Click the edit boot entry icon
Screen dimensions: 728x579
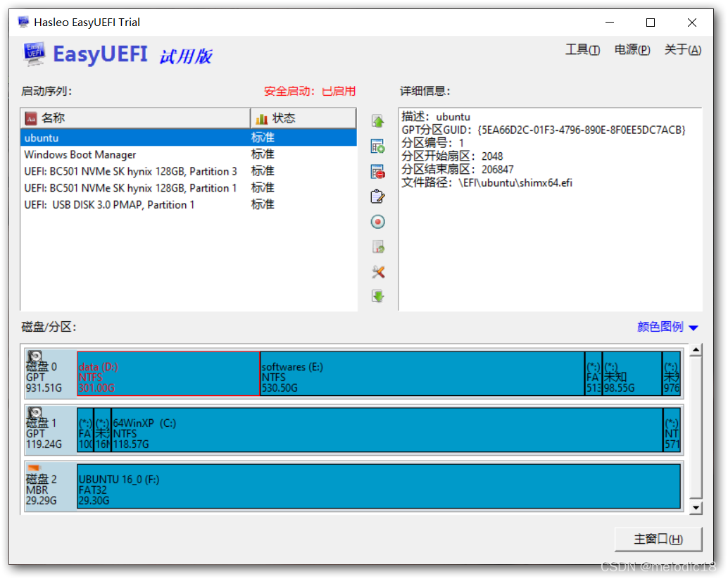378,197
